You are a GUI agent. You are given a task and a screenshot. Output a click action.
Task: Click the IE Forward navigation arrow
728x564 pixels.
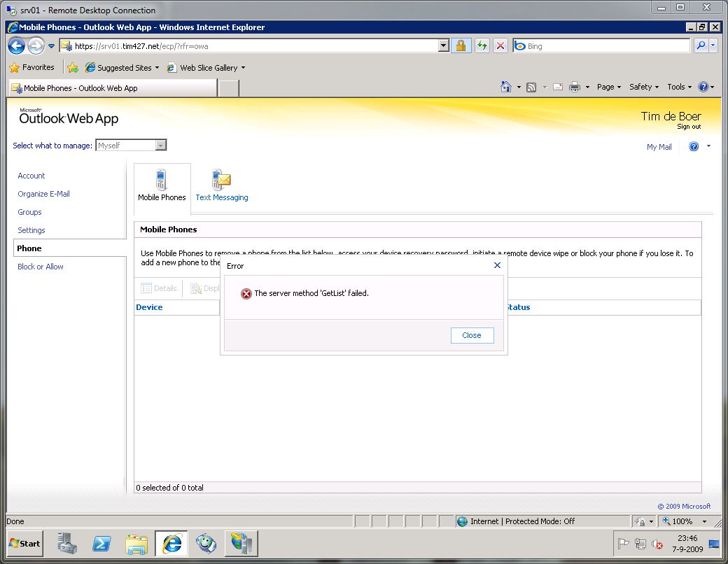[x=36, y=46]
